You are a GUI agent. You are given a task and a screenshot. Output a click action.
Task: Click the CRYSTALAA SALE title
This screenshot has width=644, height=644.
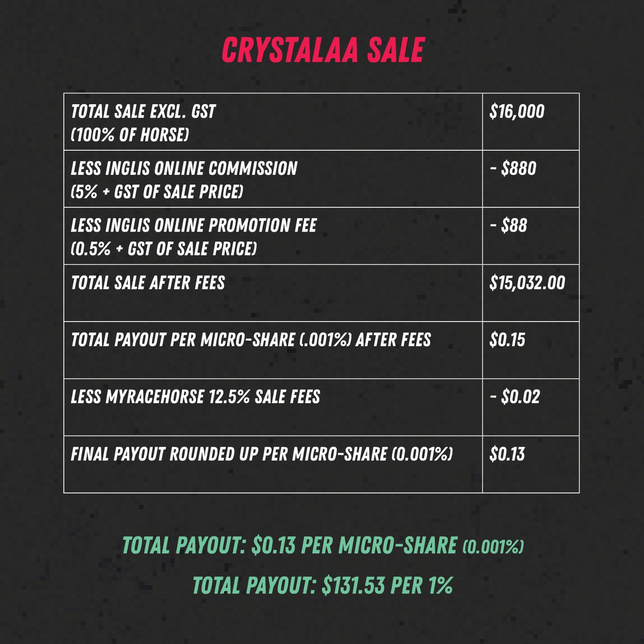(x=322, y=50)
